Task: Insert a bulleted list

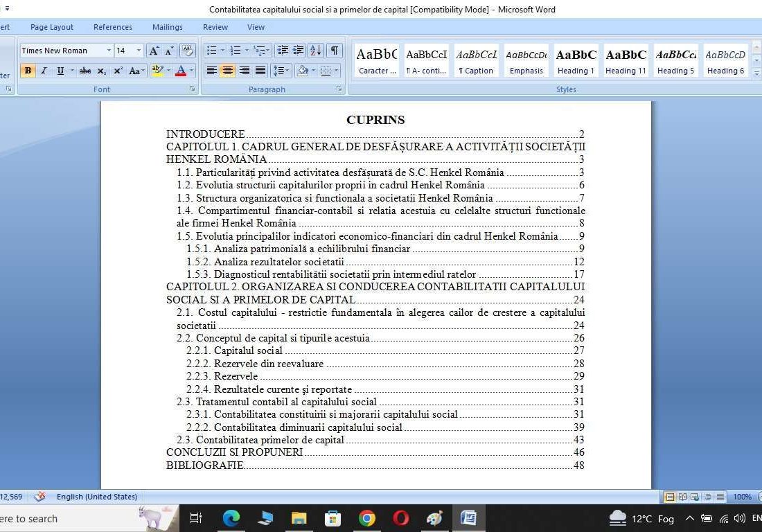Action: [x=211, y=51]
